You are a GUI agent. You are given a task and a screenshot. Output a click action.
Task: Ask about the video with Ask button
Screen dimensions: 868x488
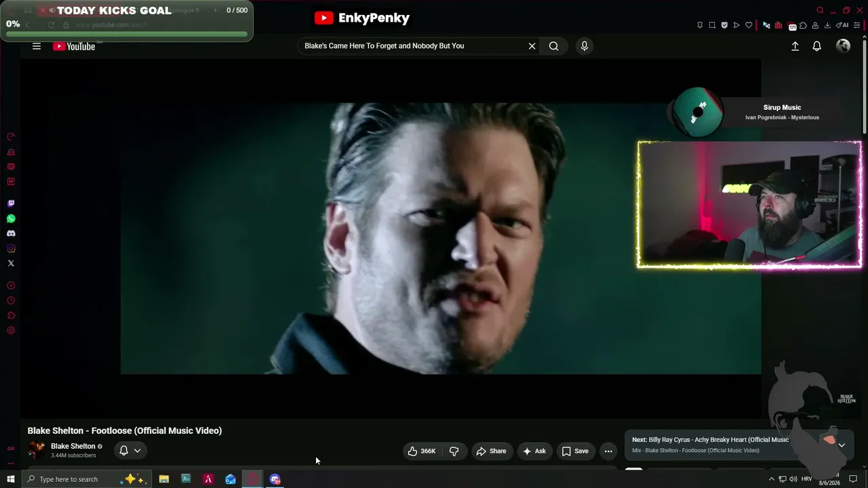534,451
